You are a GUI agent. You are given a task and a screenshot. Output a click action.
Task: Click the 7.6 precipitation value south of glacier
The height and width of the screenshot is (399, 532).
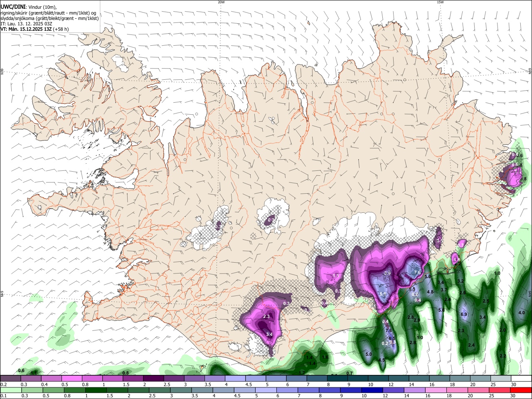(389, 330)
